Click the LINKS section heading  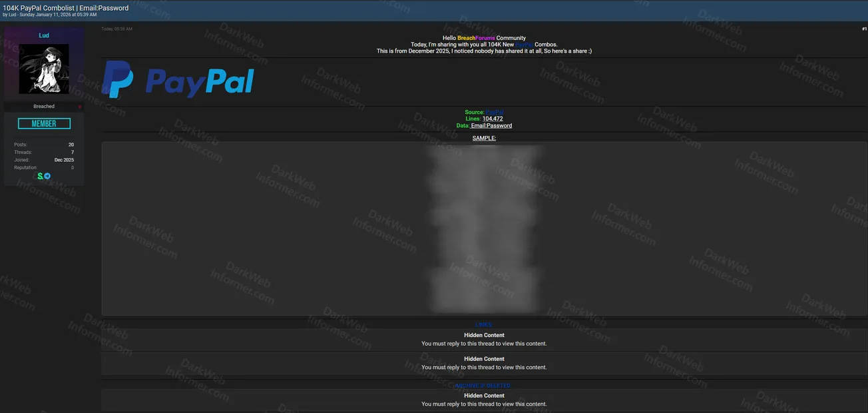(483, 323)
